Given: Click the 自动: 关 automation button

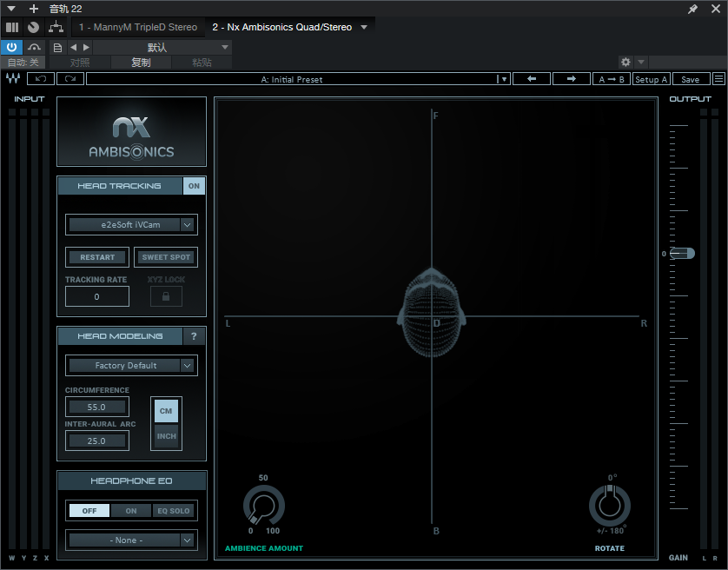Looking at the screenshot, I should click(x=23, y=63).
